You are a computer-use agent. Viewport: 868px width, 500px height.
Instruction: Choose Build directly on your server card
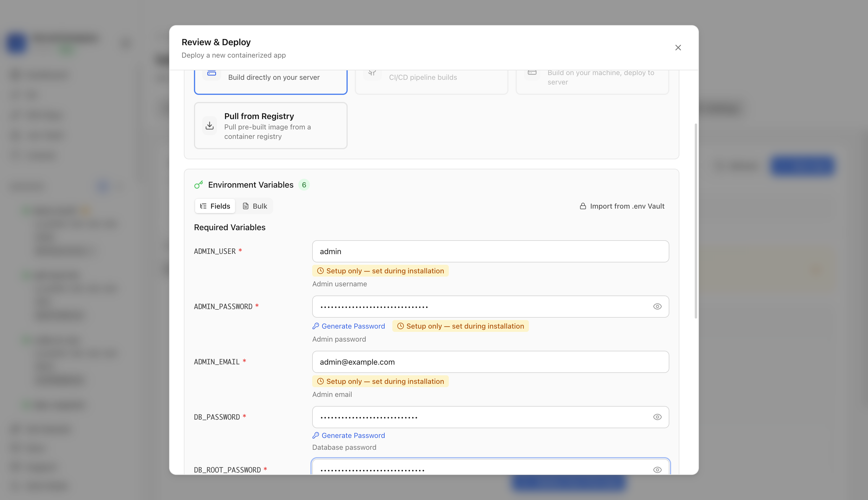[271, 82]
